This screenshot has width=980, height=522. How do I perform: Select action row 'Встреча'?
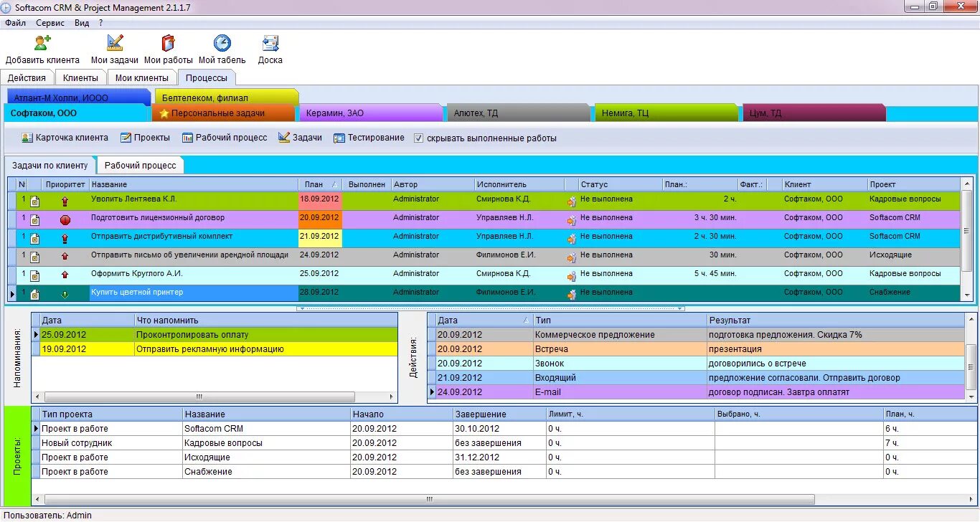coord(697,349)
